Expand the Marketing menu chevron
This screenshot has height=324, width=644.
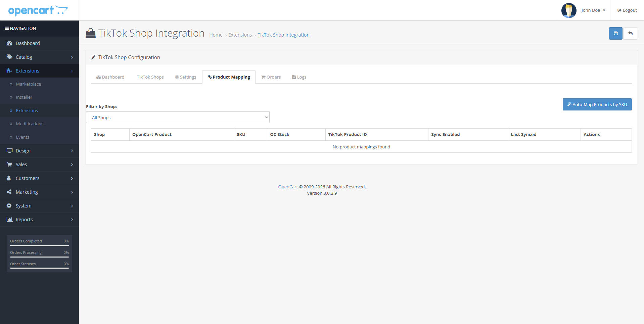pyautogui.click(x=72, y=192)
